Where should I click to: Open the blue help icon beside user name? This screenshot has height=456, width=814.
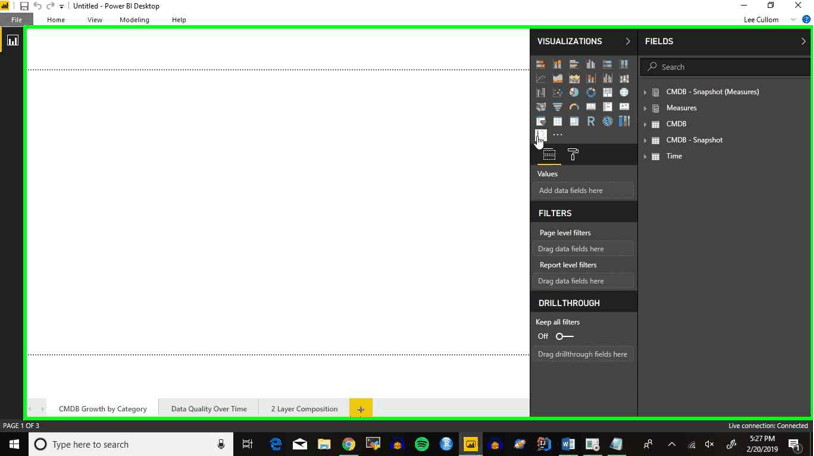806,20
